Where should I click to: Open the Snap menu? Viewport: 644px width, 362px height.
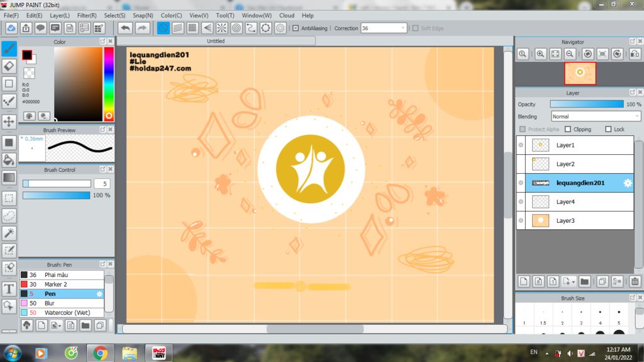tap(143, 15)
